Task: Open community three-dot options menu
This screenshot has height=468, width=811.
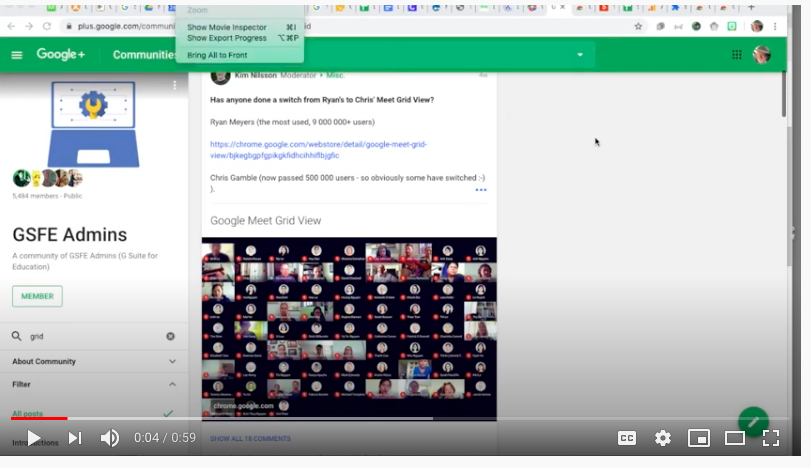Action: (175, 85)
